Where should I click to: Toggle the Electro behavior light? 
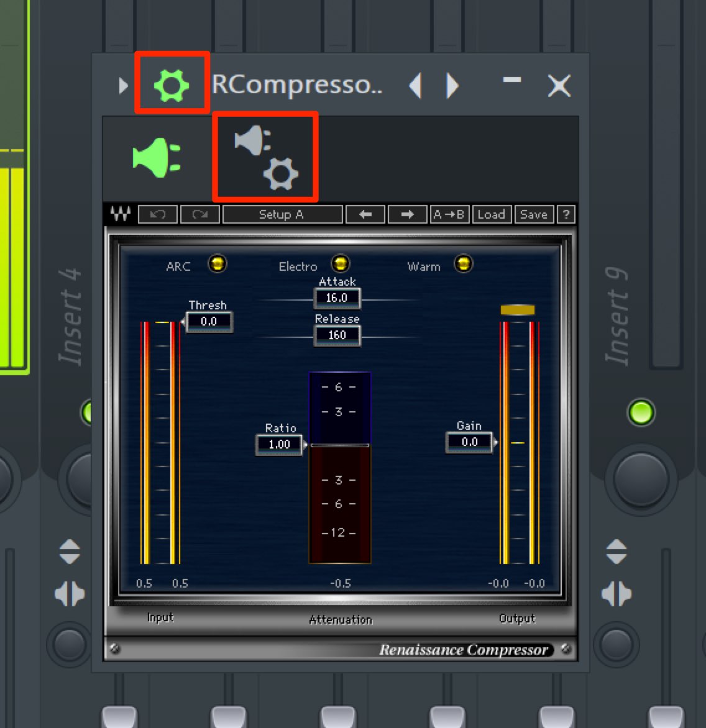pyautogui.click(x=341, y=264)
